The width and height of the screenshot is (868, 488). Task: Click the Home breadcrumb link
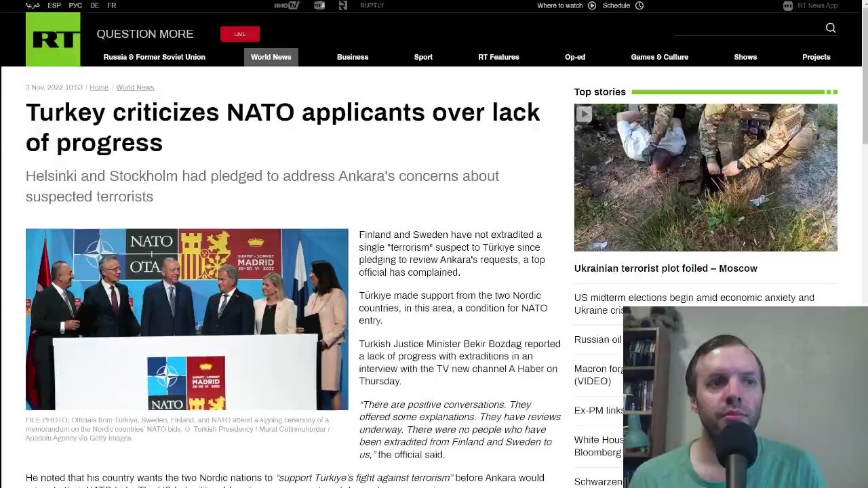coord(99,87)
